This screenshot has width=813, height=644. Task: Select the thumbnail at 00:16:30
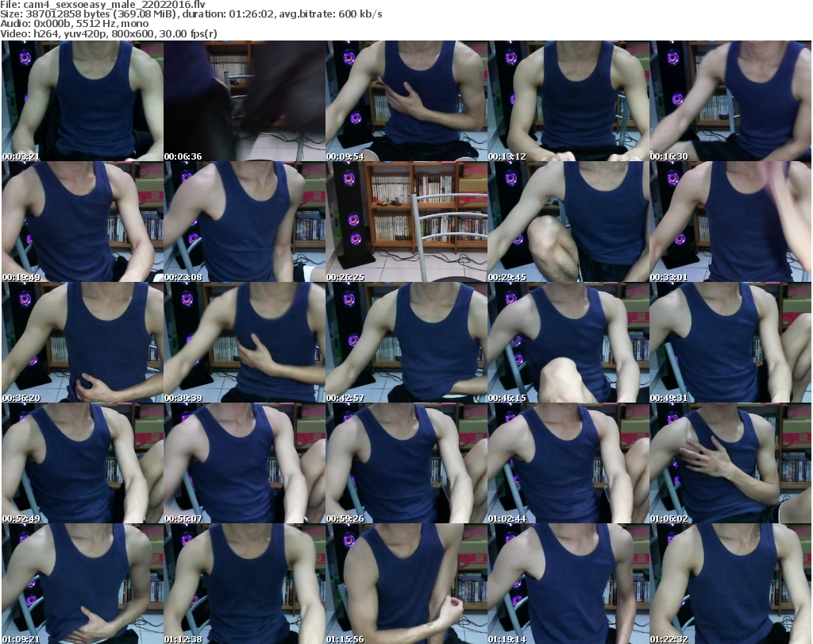coord(730,101)
